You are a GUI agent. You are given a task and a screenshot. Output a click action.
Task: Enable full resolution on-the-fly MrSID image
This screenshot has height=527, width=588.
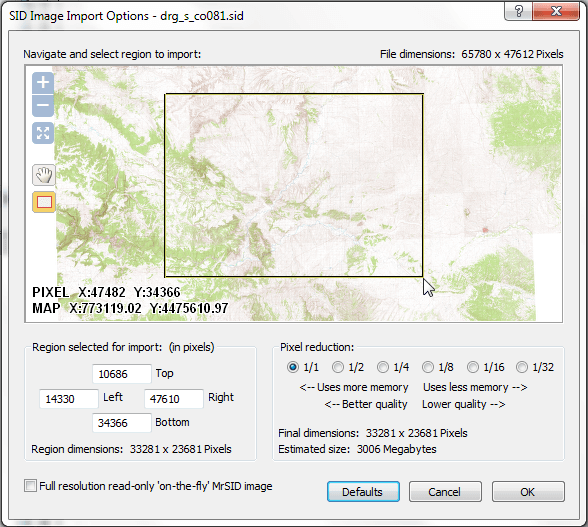pos(30,485)
